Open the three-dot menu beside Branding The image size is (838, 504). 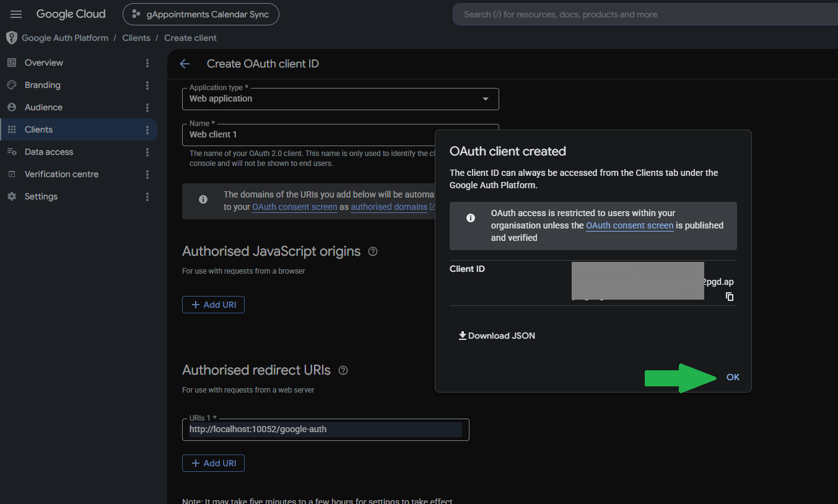(x=147, y=85)
